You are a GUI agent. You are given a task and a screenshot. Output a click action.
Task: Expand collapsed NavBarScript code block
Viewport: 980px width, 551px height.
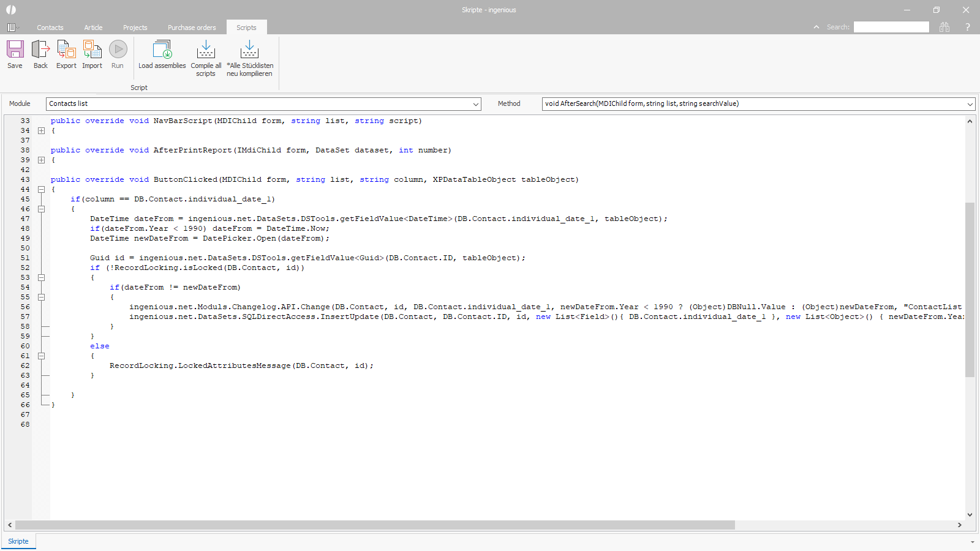tap(41, 130)
